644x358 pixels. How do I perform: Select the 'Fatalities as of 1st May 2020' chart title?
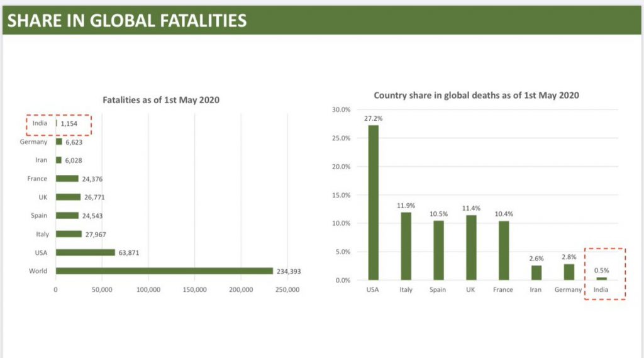click(x=161, y=100)
